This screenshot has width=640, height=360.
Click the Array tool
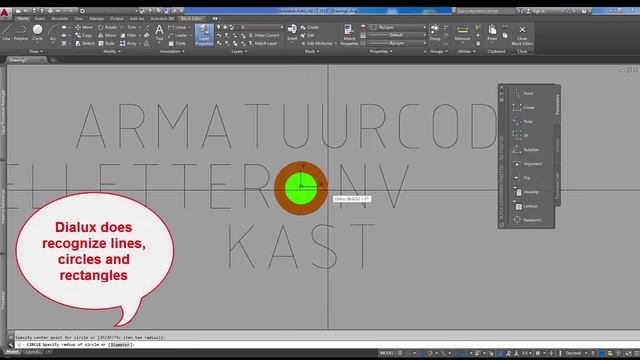point(129,43)
